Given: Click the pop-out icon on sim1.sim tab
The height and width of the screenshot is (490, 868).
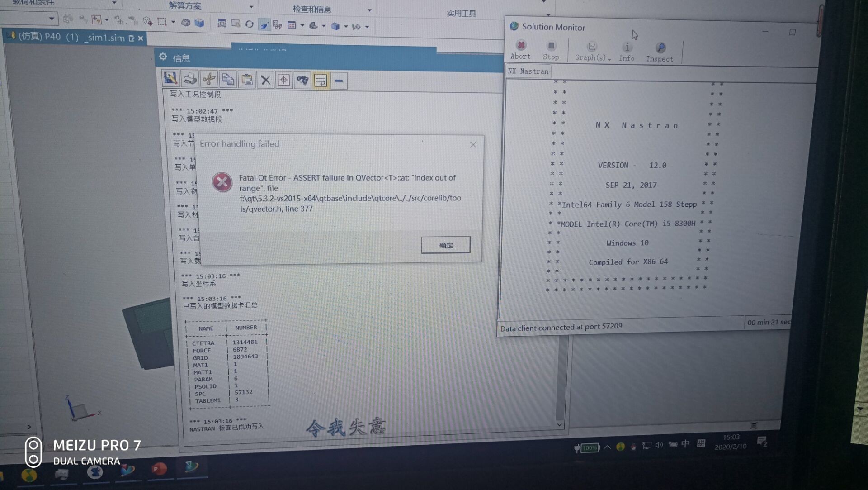Looking at the screenshot, I should click(132, 38).
